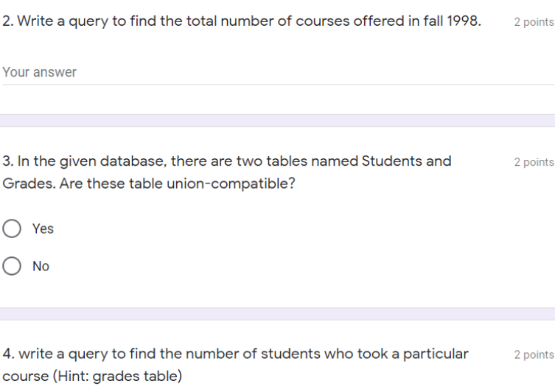
Task: Click the '2 points' label beside question 4
Action: (534, 354)
